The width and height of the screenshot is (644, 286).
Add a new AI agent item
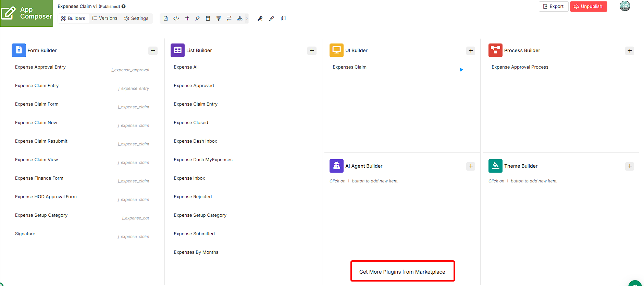[x=471, y=166]
